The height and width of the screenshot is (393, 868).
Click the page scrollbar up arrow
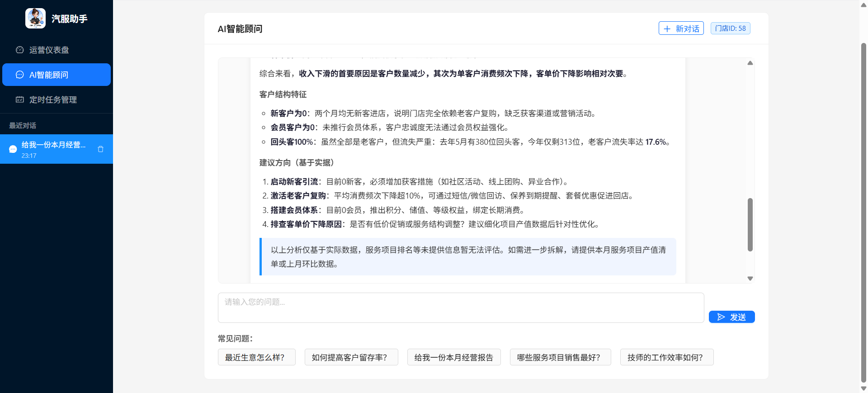[863, 5]
